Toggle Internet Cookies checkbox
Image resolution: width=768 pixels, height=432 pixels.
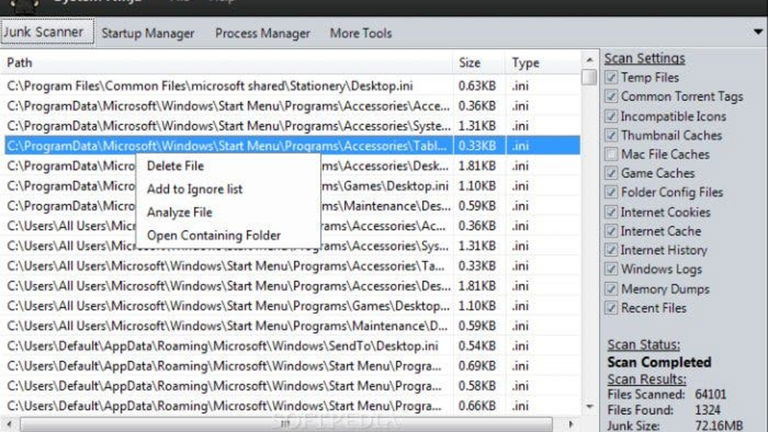611,212
